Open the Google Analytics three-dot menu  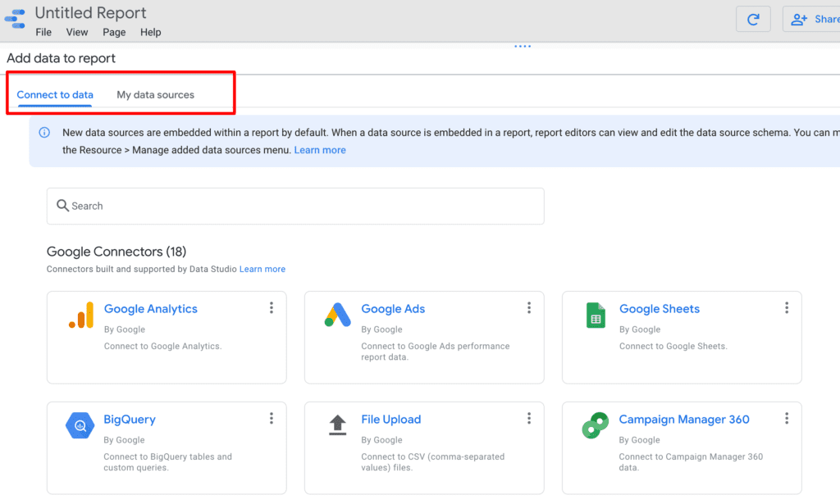point(272,307)
